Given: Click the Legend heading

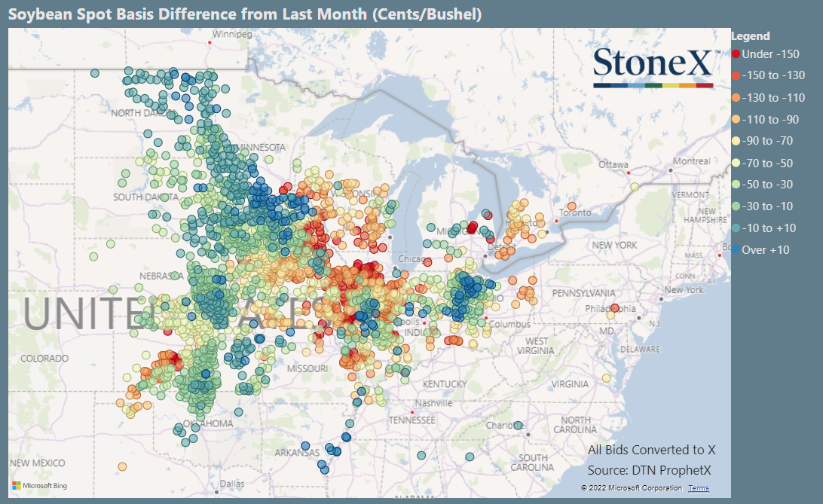Looking at the screenshot, I should pos(751,36).
